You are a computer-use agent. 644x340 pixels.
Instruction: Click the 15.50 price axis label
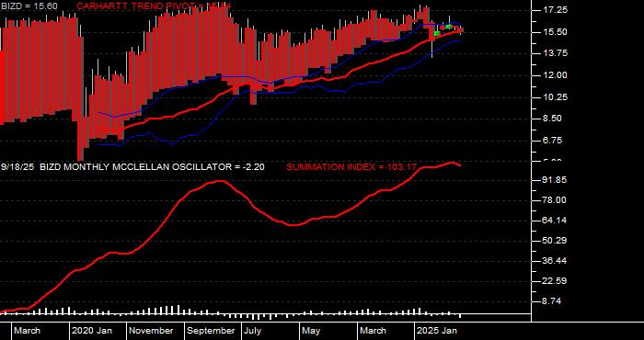click(x=555, y=32)
